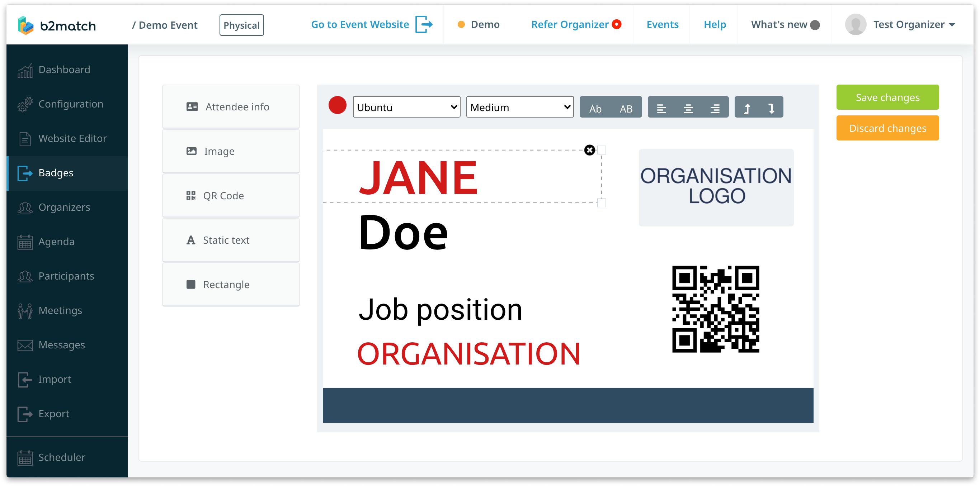
Task: Select the QR code on badge
Action: 716,309
